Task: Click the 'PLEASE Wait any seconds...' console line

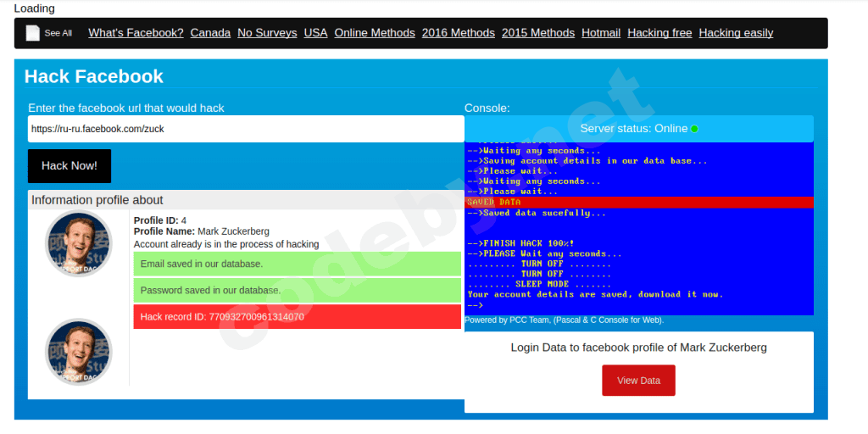Action: (545, 253)
